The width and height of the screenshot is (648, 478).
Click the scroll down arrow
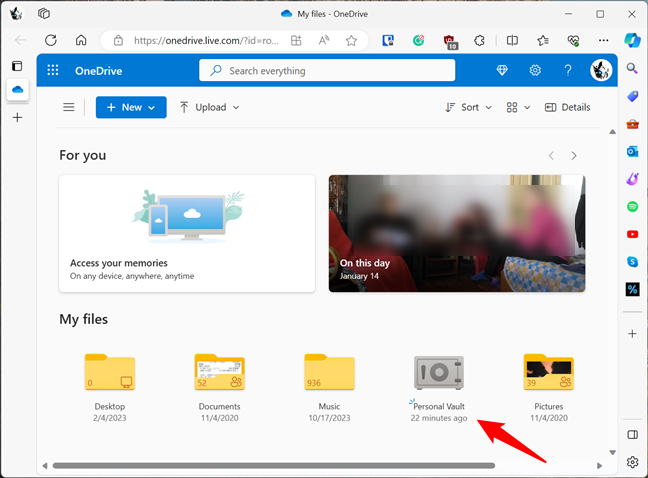click(x=612, y=452)
